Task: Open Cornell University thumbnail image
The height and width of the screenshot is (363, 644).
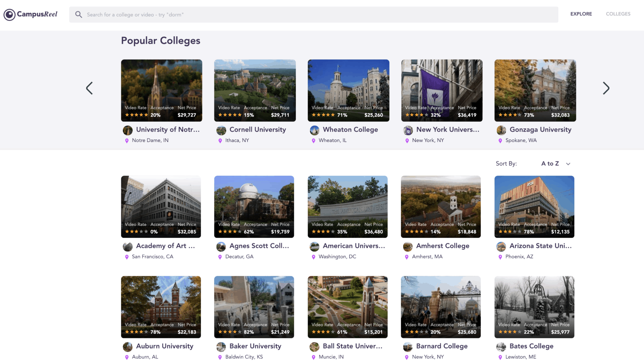Action: 255,90
